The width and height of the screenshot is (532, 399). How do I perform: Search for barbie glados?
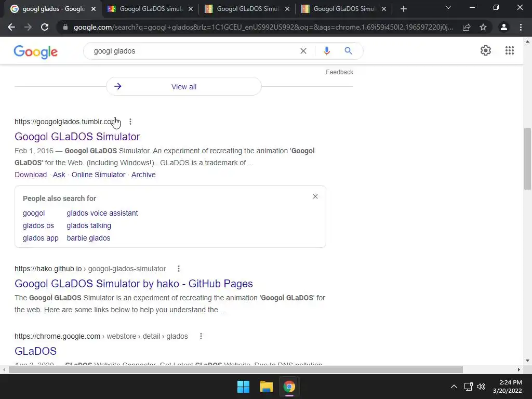point(88,238)
